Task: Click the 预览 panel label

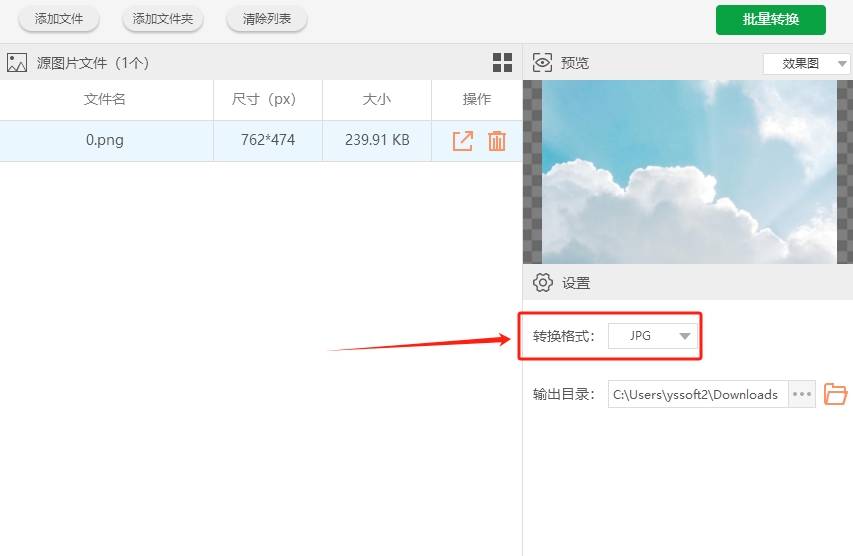Action: 575,63
